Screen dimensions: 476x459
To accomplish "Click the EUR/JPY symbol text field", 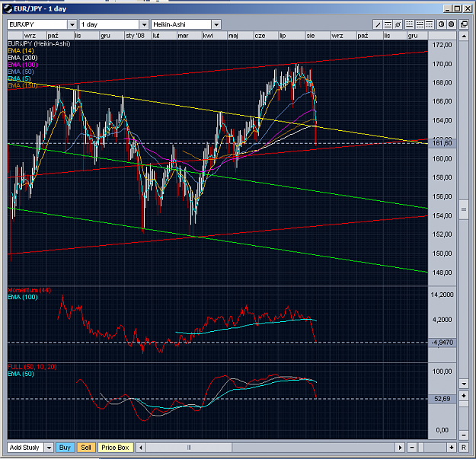I will [x=37, y=24].
